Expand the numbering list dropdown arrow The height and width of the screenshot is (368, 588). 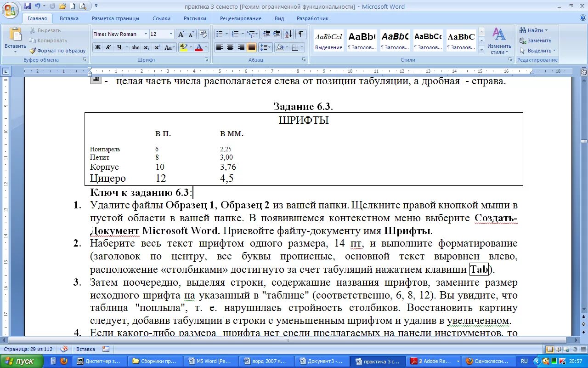click(243, 34)
